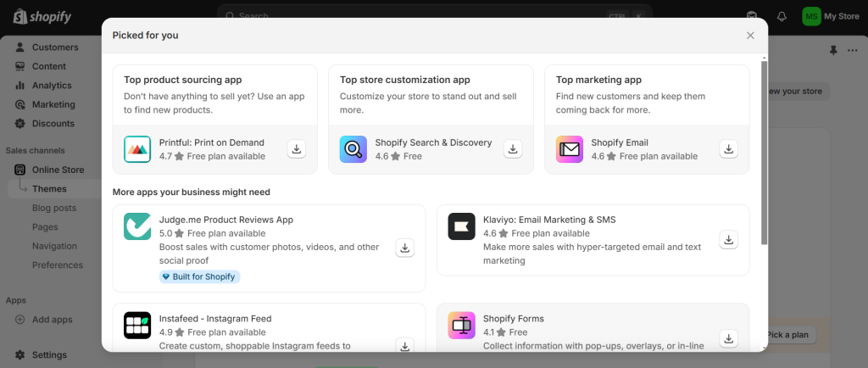The image size is (868, 368).
Task: Click the Online Store icon
Action: tap(20, 170)
